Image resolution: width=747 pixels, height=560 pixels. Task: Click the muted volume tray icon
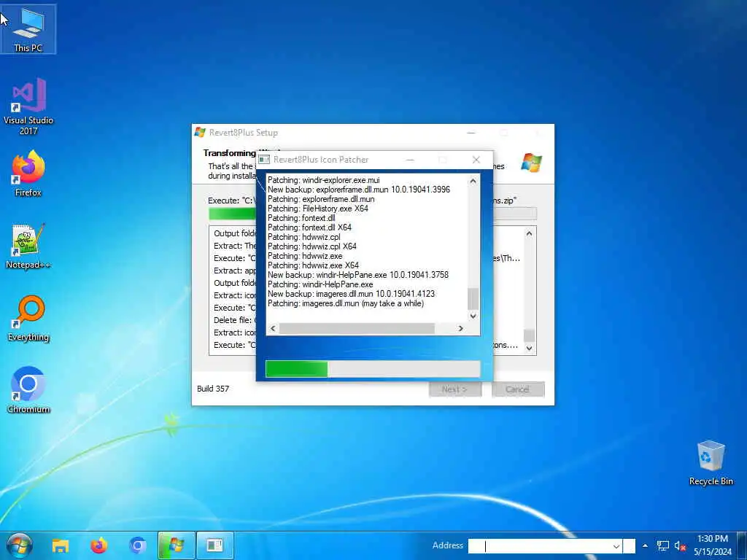click(x=680, y=545)
